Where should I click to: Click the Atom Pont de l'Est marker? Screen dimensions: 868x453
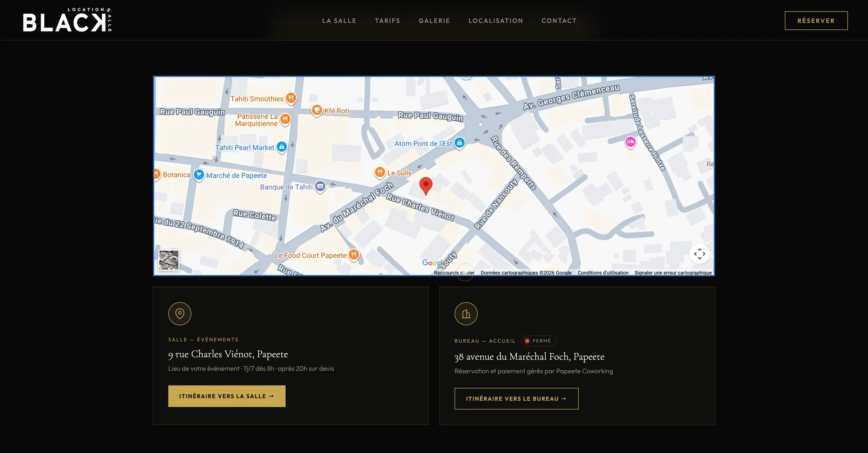(x=460, y=143)
